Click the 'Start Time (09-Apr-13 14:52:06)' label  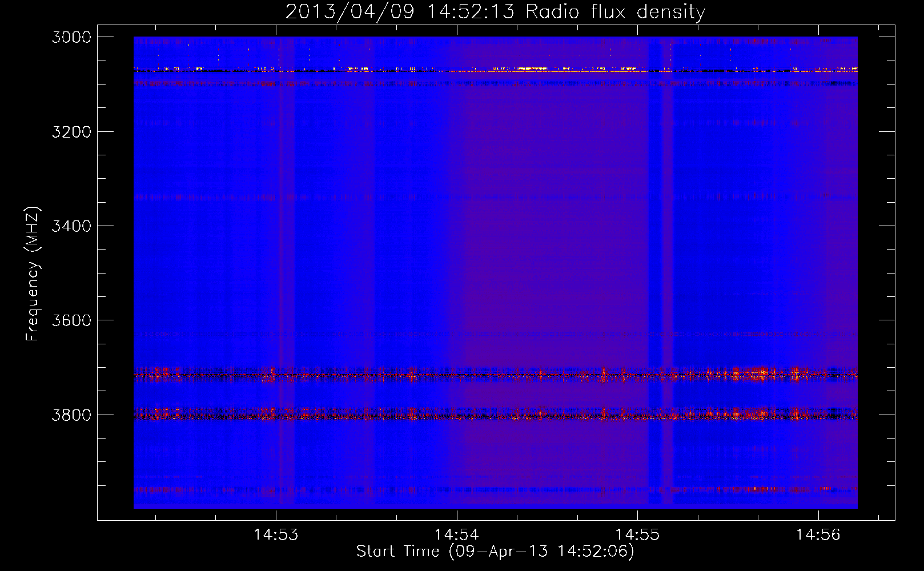tap(495, 551)
